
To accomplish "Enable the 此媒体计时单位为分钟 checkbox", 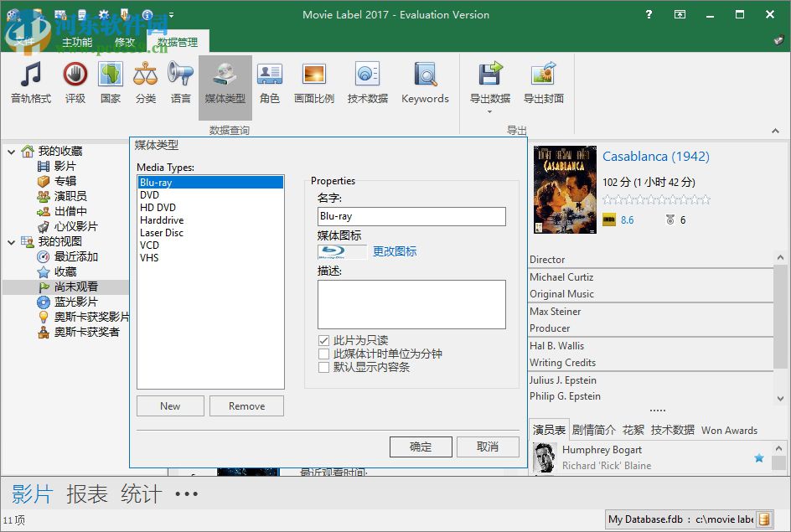I will (324, 354).
